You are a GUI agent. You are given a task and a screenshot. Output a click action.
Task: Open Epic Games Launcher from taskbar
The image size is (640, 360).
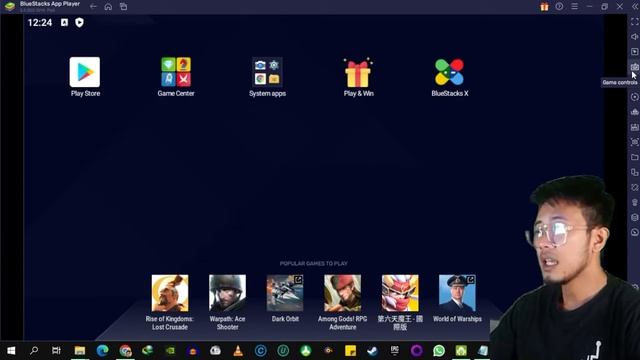[x=394, y=351]
